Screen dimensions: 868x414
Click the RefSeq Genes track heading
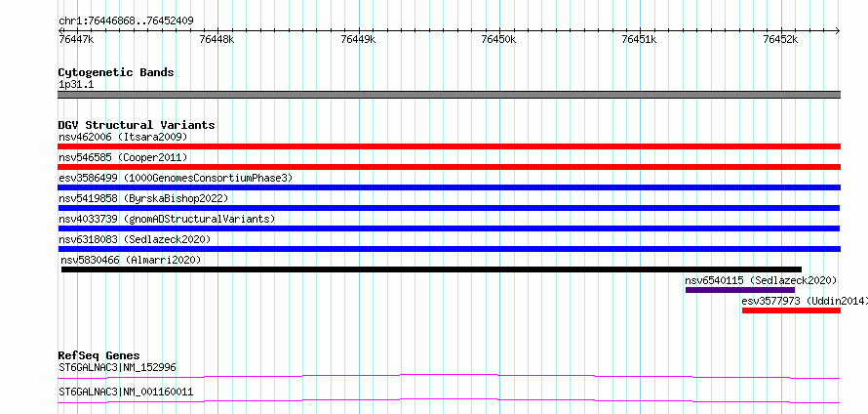point(99,355)
